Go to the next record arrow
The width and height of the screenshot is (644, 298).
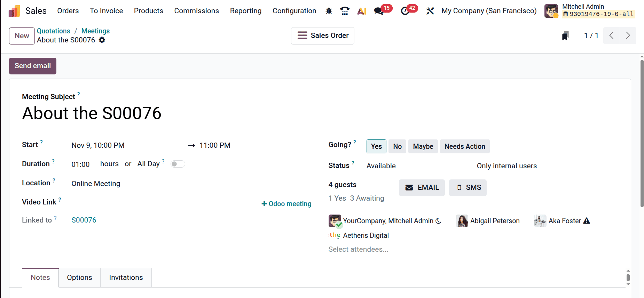coord(628,35)
